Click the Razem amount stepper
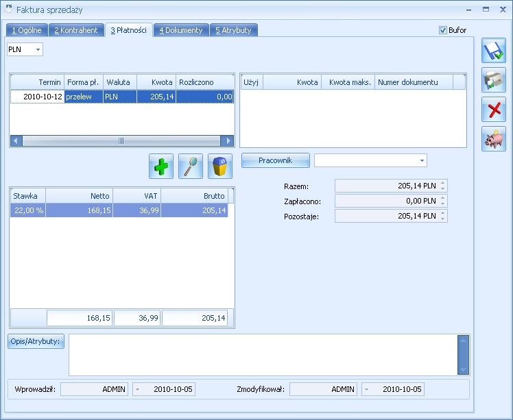 pos(442,186)
